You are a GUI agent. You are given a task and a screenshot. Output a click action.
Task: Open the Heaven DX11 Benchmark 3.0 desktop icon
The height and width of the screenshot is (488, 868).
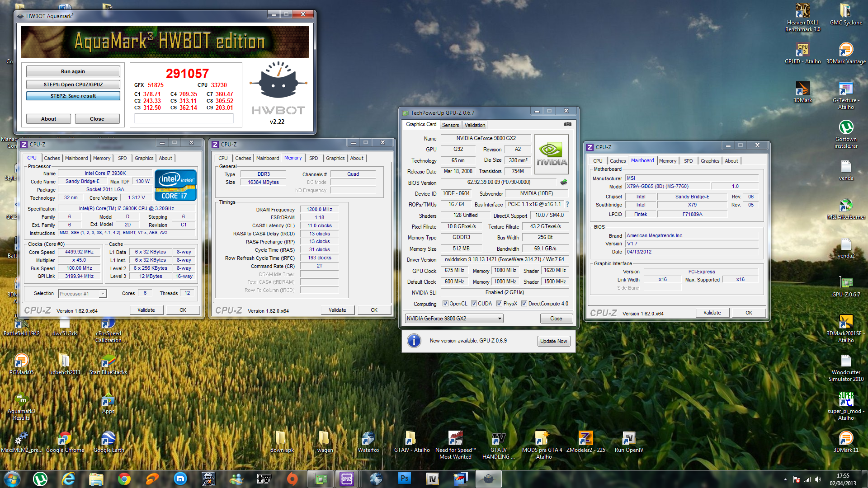802,18
